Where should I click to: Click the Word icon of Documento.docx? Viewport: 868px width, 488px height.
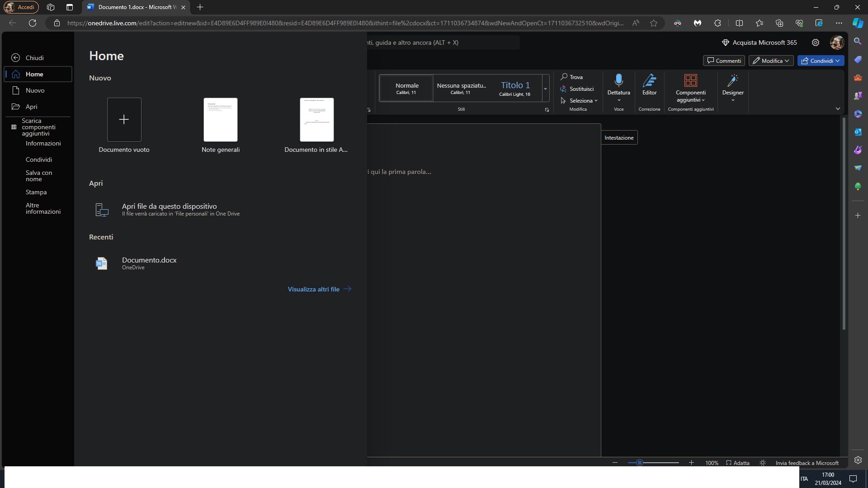click(102, 263)
